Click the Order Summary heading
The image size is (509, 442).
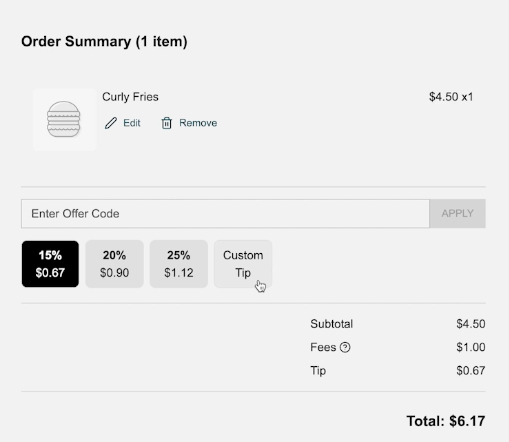[104, 42]
